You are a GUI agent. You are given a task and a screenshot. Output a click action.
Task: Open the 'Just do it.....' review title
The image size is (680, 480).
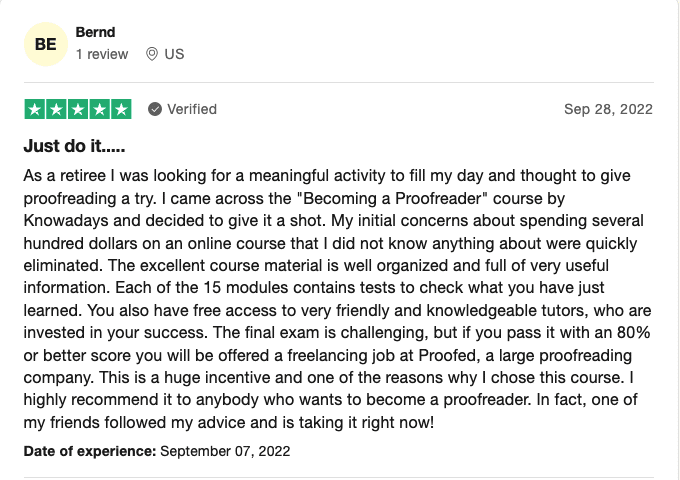(x=74, y=146)
